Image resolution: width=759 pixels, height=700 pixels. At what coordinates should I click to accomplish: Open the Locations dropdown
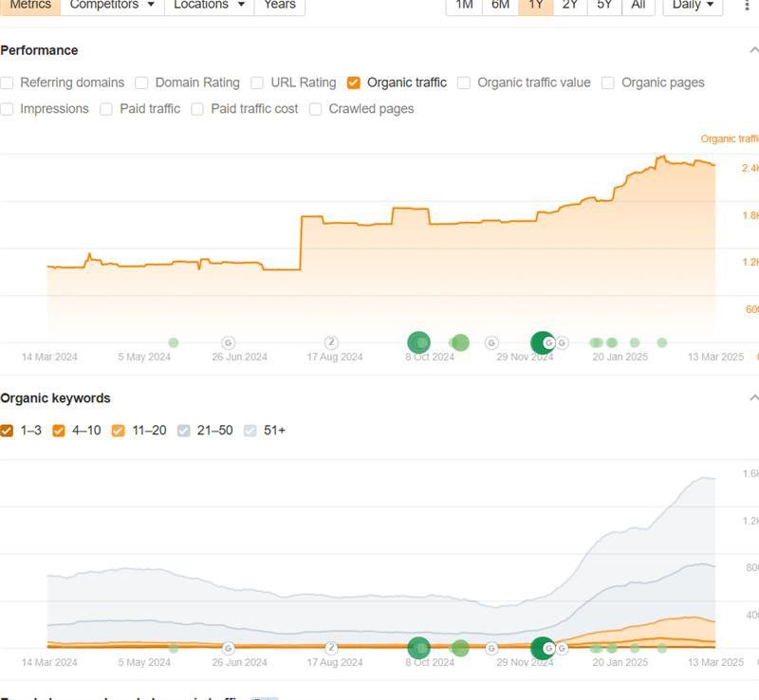pyautogui.click(x=209, y=5)
